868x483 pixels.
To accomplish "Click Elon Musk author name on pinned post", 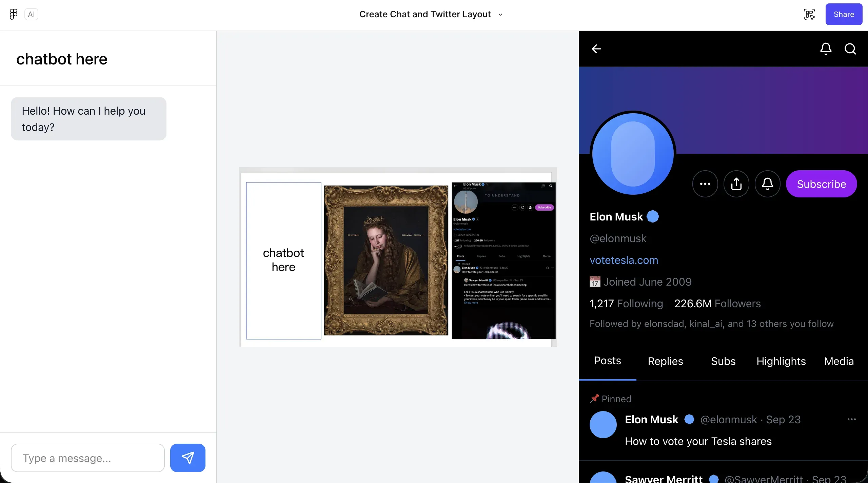I will click(x=652, y=420).
